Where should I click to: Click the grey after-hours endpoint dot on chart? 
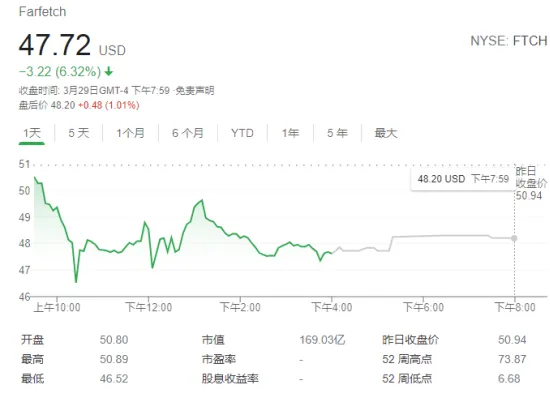point(514,239)
